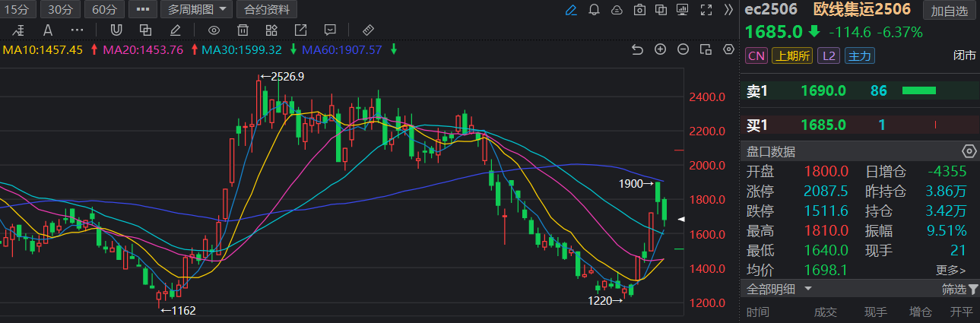The height and width of the screenshot is (323, 980).
Task: Click the 时间 column header
Action: point(757,312)
